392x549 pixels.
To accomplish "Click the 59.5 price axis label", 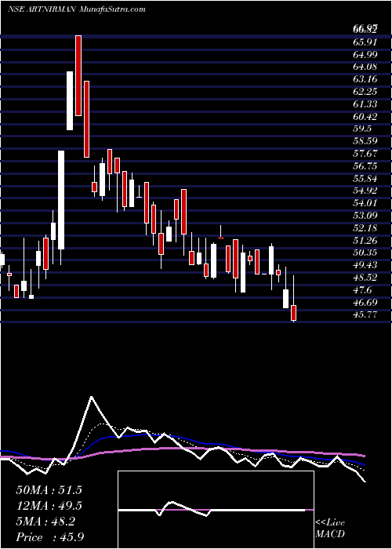I will click(363, 129).
